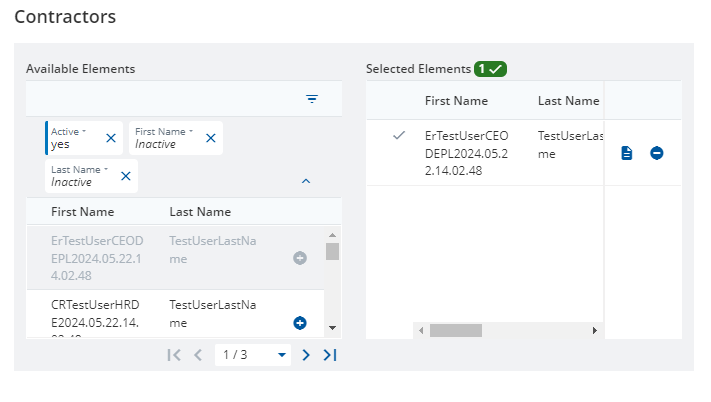Screen dimensions: 711x402
Task: Toggle checkmark on selected ErTestUserCEO row
Action: click(x=399, y=135)
